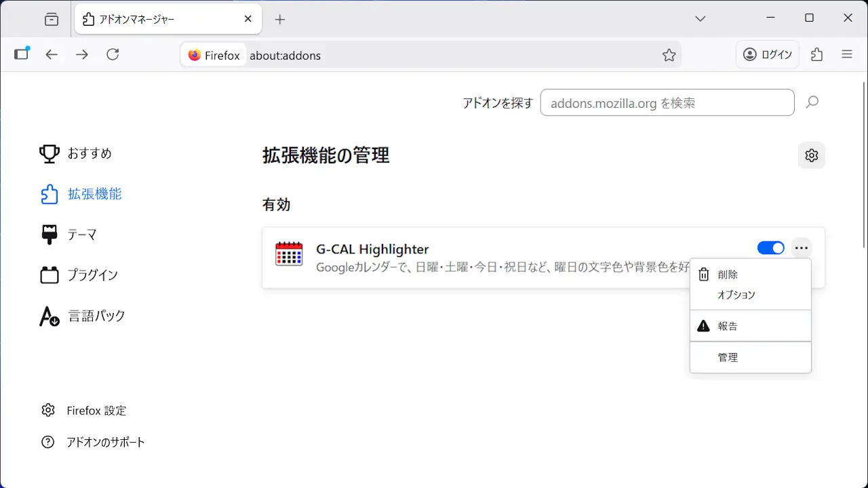This screenshot has height=488, width=868.
Task: Click the G-CAL Highlighter calendar icon
Action: 289,254
